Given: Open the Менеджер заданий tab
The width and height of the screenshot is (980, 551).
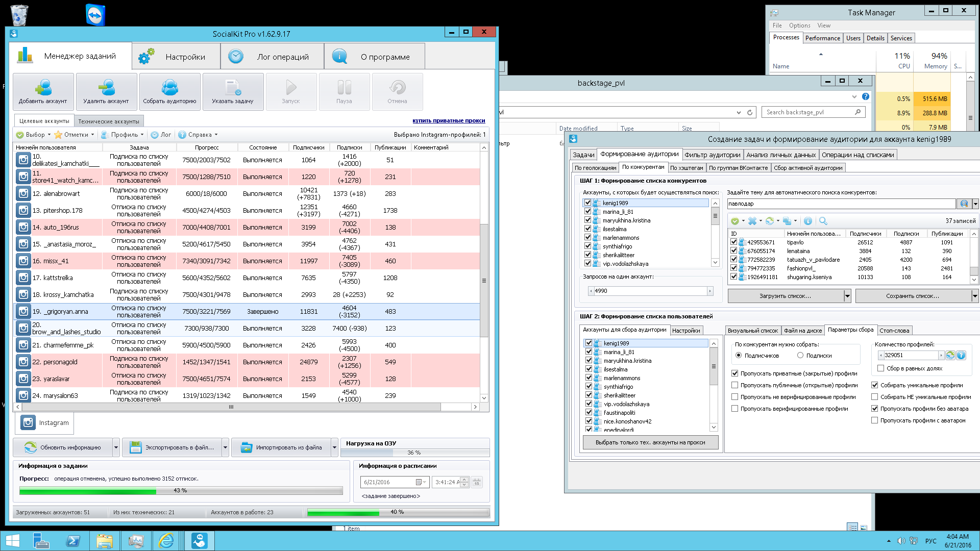Looking at the screenshot, I should 70,56.
